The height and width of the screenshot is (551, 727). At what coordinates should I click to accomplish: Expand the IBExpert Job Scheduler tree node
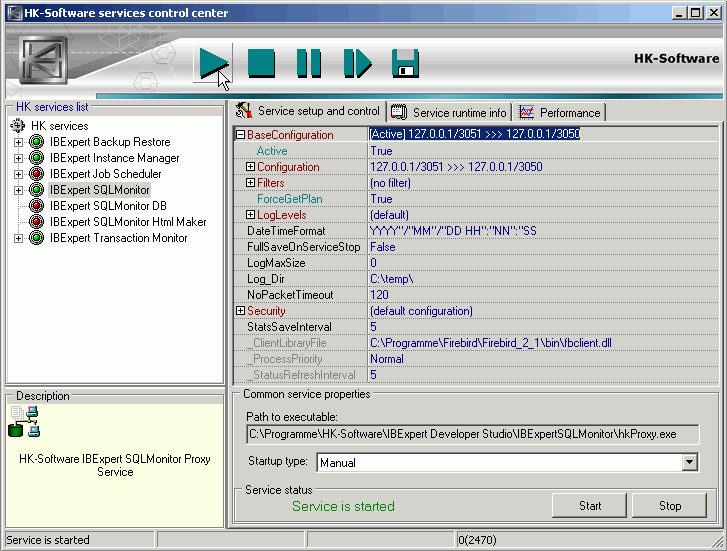tap(18, 174)
